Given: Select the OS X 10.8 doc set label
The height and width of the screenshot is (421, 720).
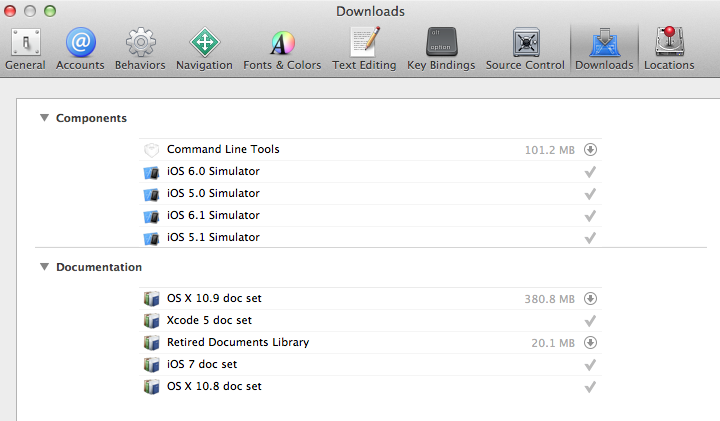Looking at the screenshot, I should (214, 387).
